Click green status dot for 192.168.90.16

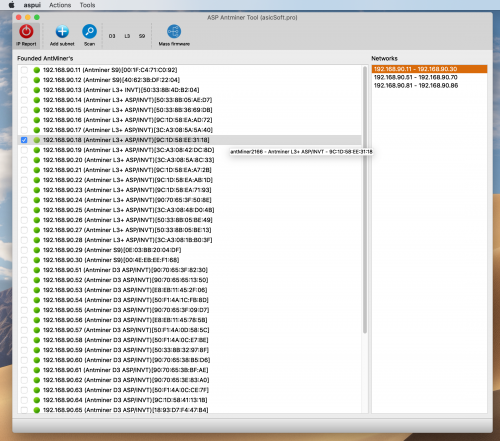[x=37, y=120]
